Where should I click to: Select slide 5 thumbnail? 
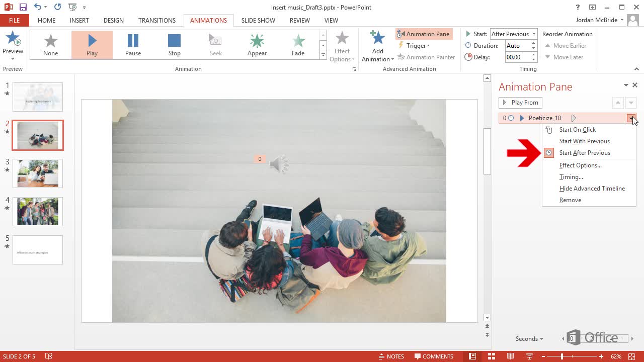[38, 250]
